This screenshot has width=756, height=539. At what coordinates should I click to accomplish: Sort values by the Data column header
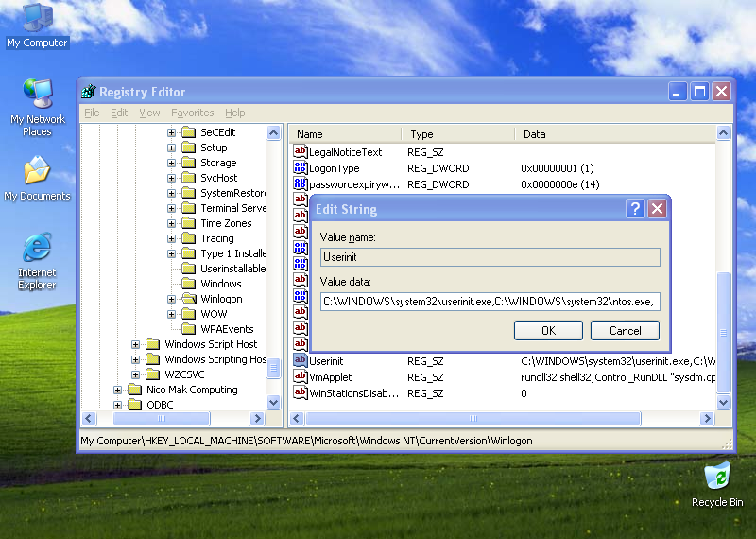click(615, 134)
